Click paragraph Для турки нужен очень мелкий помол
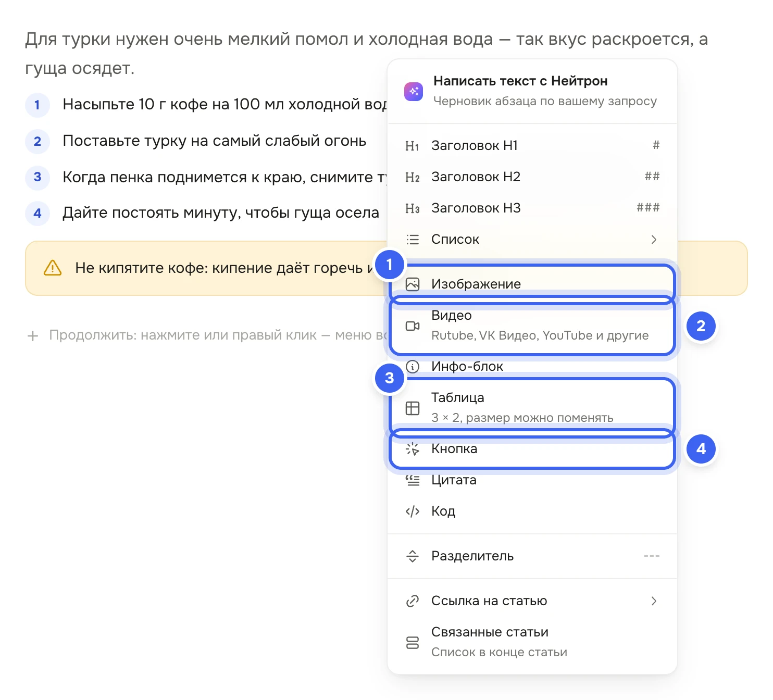The image size is (773, 700). point(366,54)
